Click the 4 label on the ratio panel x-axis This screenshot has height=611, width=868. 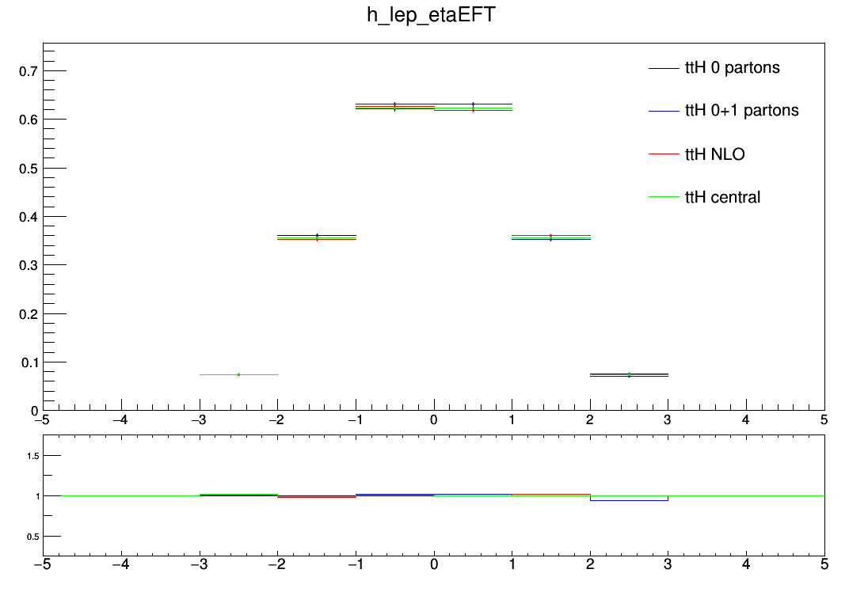(746, 564)
